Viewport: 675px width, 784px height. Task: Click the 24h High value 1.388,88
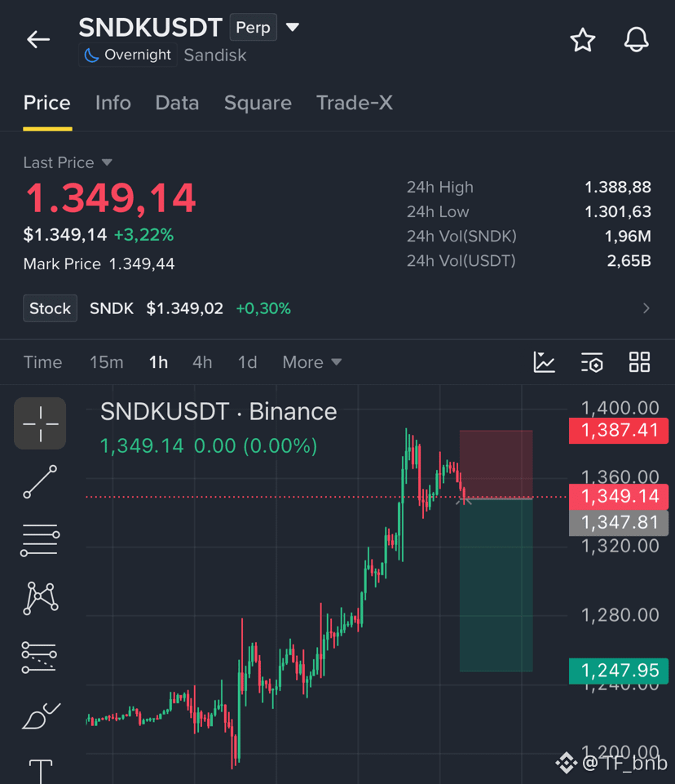coord(618,187)
